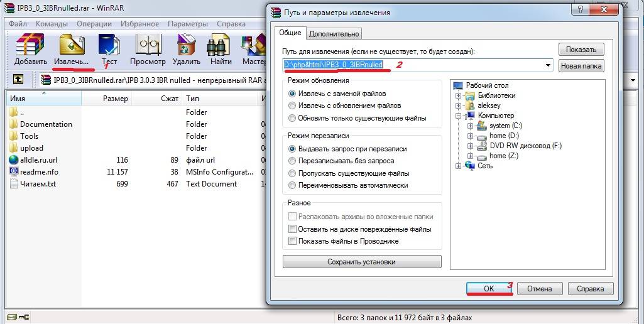
Task: Click the Добавить toolbar icon
Action: point(30,45)
